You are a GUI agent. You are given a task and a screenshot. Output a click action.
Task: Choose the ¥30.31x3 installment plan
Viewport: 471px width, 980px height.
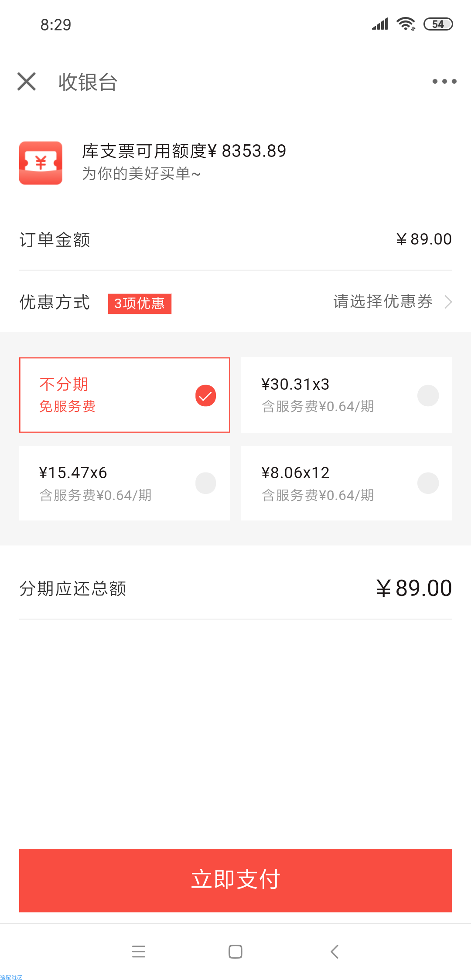[x=346, y=395]
